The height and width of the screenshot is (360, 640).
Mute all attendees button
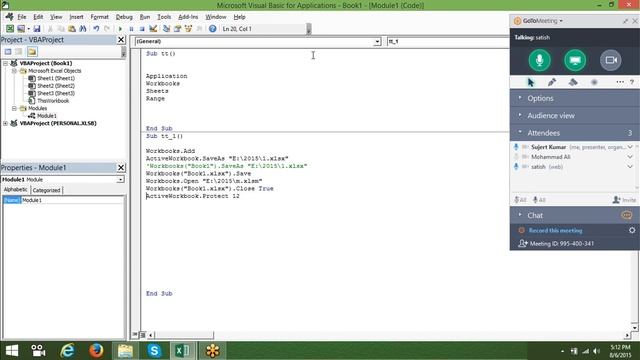(x=520, y=200)
